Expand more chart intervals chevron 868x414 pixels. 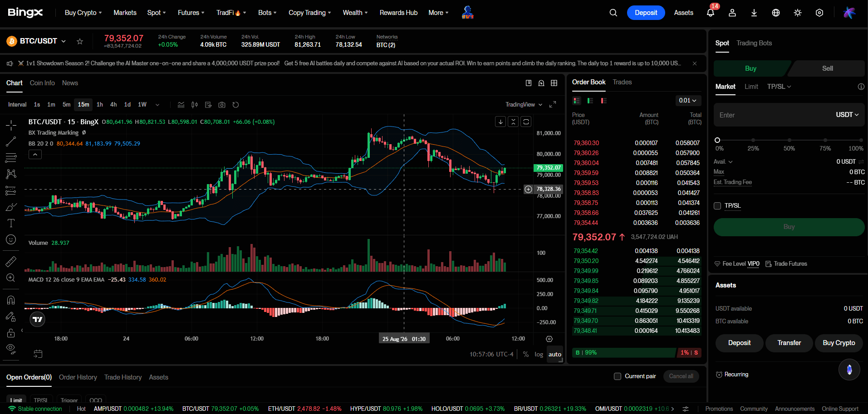coord(157,105)
